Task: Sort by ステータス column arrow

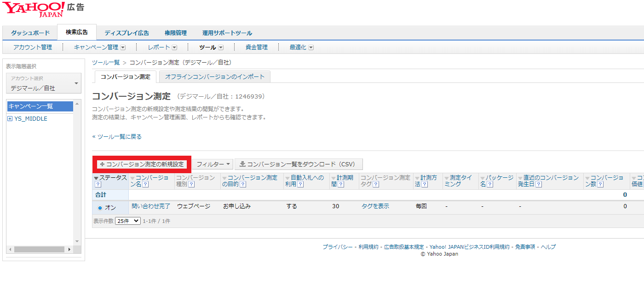Action: [96, 178]
